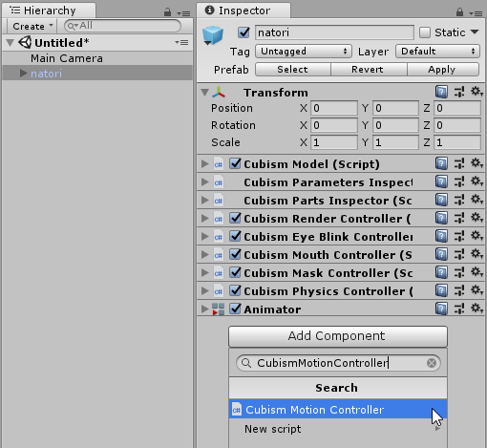Open gear menu for Cubism Physics Controller
This screenshot has height=448, width=487.
[476, 290]
